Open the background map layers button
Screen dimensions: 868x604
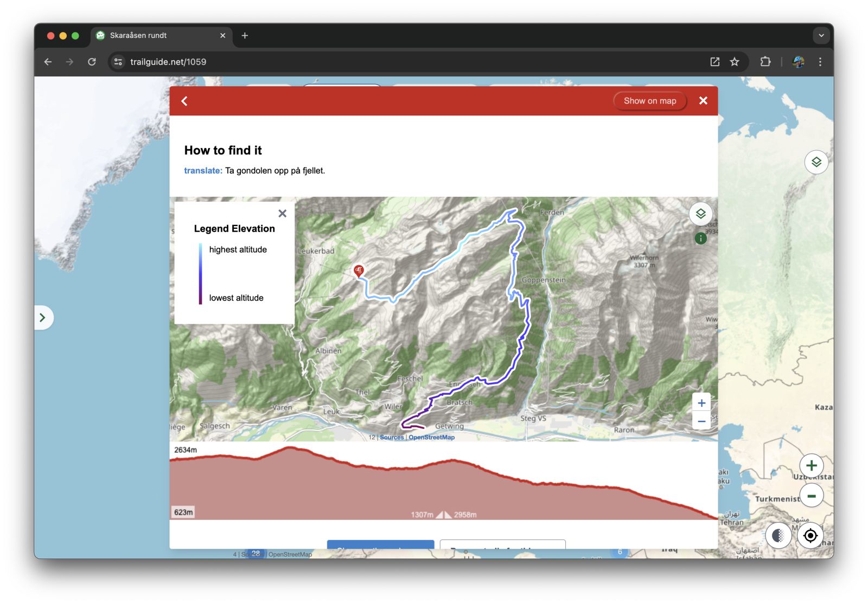[816, 162]
